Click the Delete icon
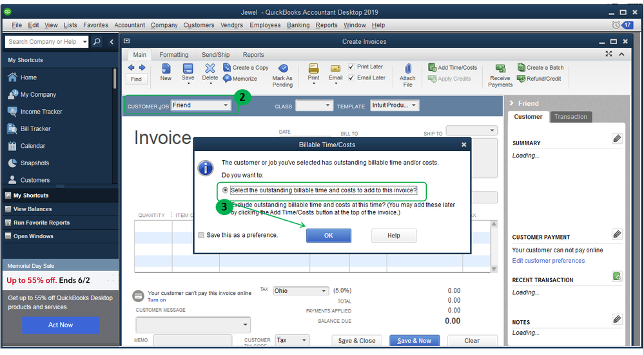 tap(210, 68)
